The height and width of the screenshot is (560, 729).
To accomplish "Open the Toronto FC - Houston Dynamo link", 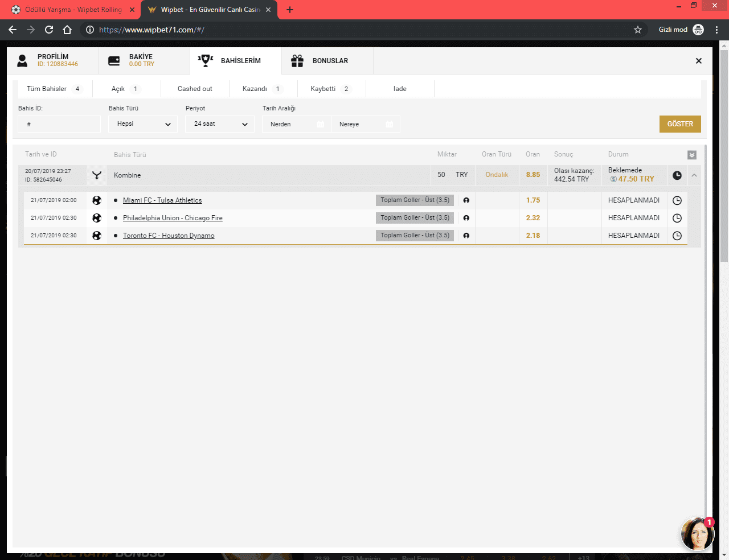I will [x=169, y=236].
